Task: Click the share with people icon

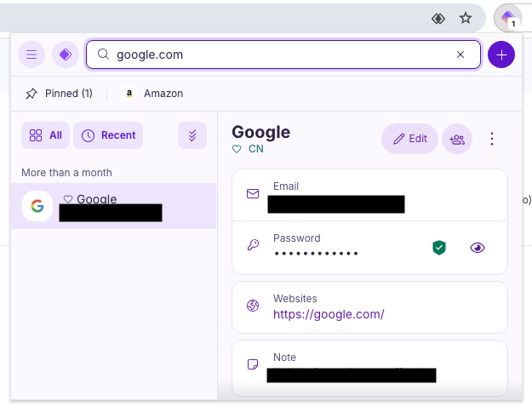Action: [457, 139]
